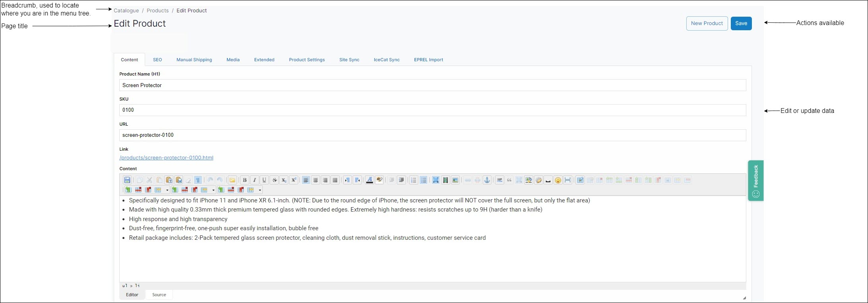
Task: Toggle center text alignment
Action: (315, 180)
